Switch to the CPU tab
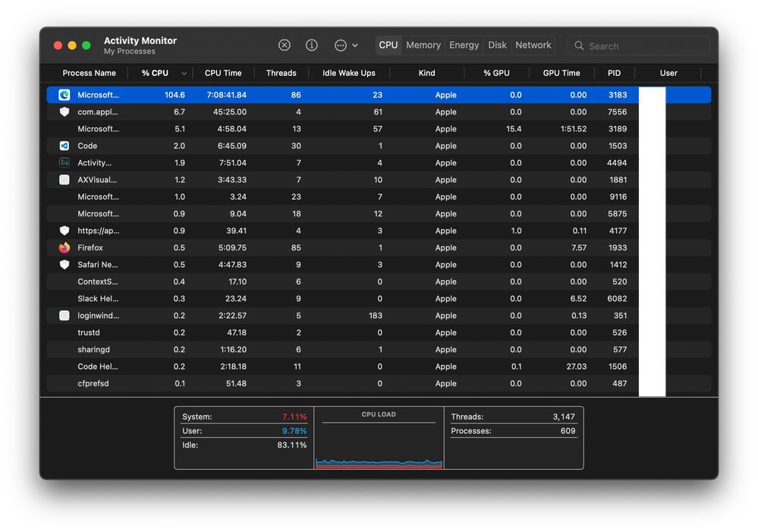This screenshot has width=758, height=532. coord(388,45)
